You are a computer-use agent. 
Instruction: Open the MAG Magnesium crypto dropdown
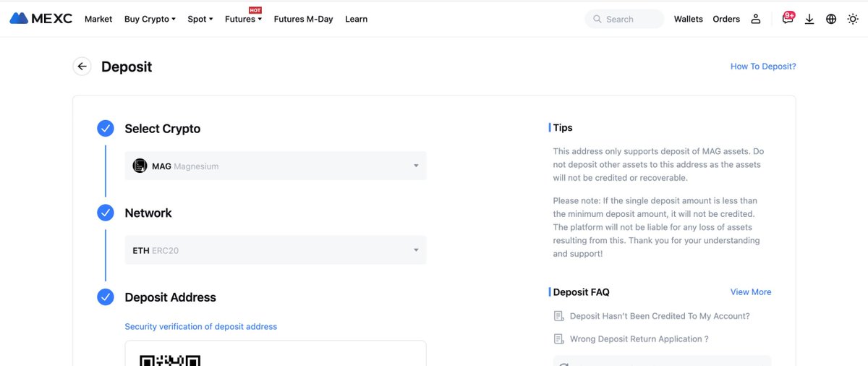click(276, 166)
